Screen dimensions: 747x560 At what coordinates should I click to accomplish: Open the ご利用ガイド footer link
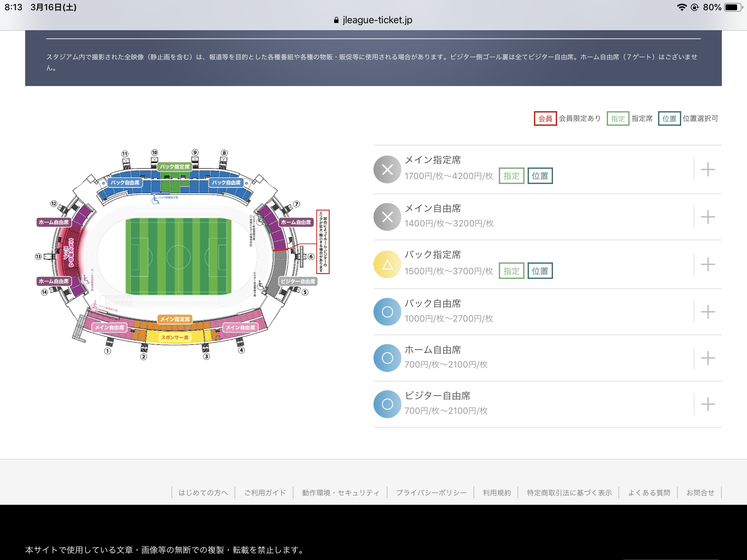pos(265,493)
